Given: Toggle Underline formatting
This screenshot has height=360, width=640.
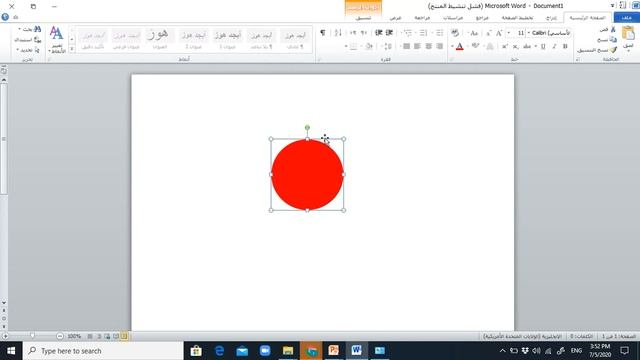Looking at the screenshot, I should (543, 47).
